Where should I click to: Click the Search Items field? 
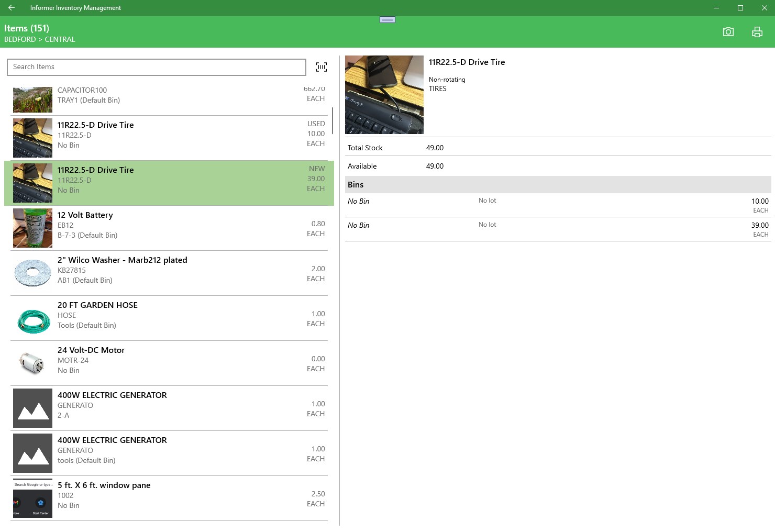(157, 67)
